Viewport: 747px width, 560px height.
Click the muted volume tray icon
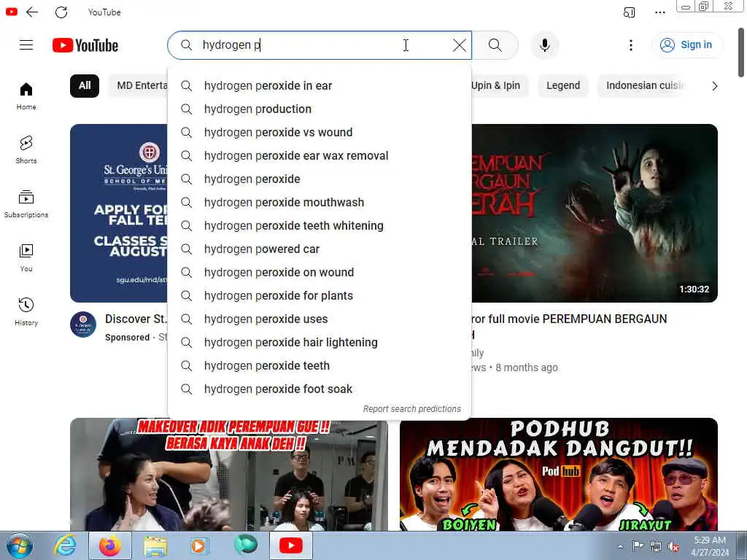pyautogui.click(x=673, y=547)
